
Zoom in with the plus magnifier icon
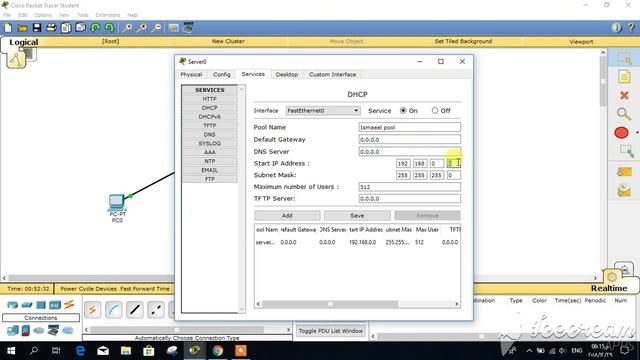[x=127, y=28]
